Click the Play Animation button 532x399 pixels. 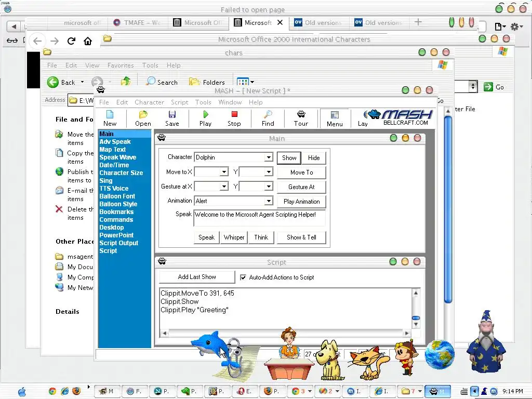(x=302, y=202)
